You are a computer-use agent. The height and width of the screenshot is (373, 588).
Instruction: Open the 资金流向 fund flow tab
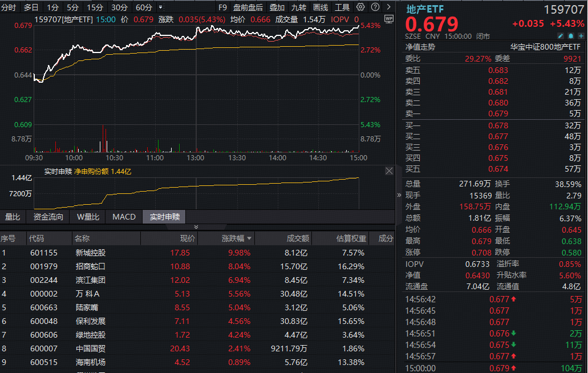(x=45, y=217)
